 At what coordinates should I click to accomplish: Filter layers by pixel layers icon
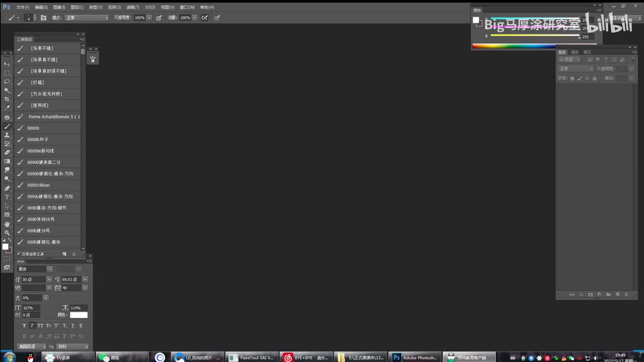(x=590, y=59)
